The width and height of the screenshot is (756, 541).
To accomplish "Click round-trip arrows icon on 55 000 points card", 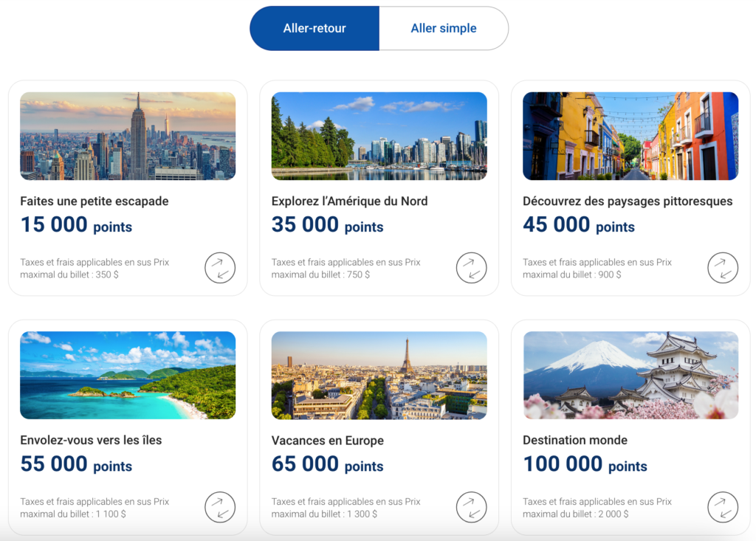I will pos(220,507).
